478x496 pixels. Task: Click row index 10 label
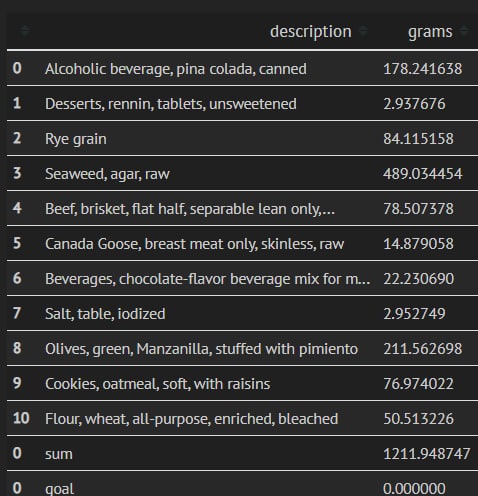[21, 418]
